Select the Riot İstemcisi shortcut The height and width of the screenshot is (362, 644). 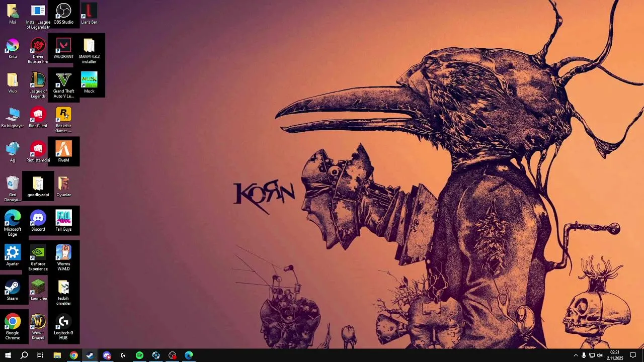(x=38, y=152)
